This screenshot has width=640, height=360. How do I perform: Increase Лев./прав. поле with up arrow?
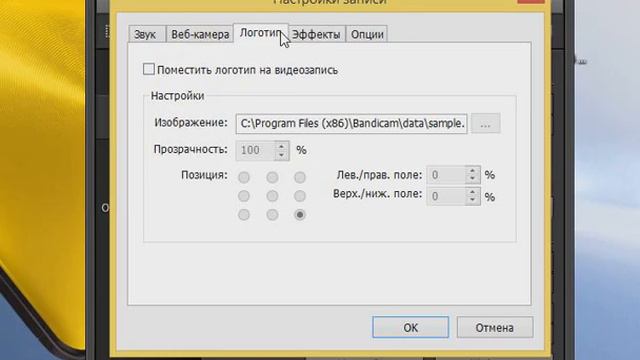click(473, 171)
